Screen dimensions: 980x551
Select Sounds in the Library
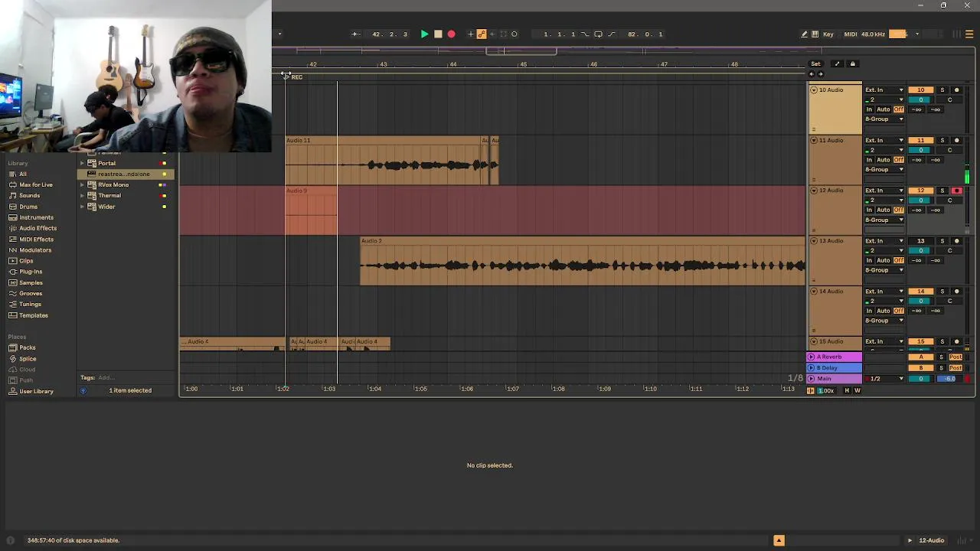(x=29, y=195)
